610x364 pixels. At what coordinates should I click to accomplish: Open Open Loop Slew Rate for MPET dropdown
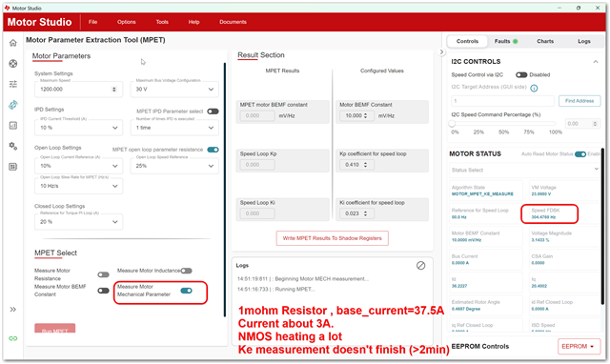tap(78, 186)
